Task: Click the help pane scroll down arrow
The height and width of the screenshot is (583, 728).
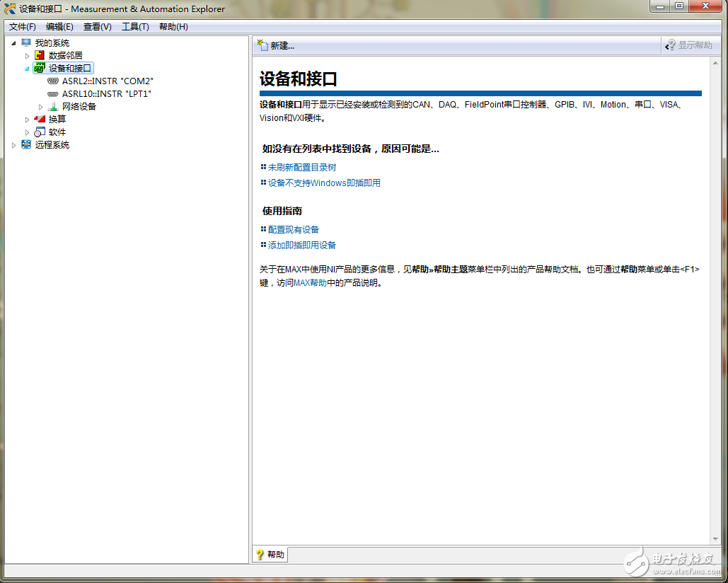Action: click(715, 539)
